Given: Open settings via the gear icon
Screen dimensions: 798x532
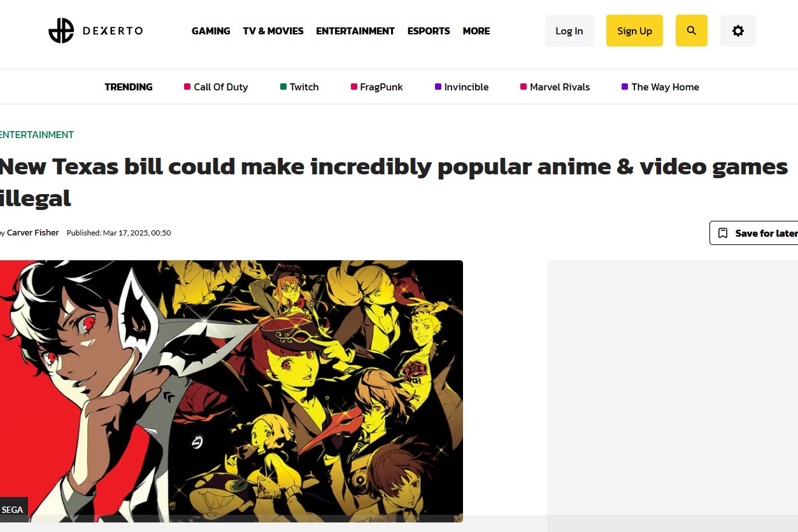Looking at the screenshot, I should coord(738,31).
